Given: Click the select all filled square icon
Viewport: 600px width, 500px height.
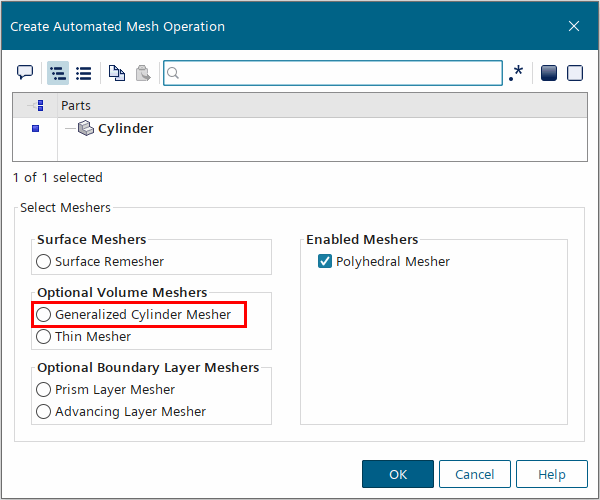Looking at the screenshot, I should point(548,73).
